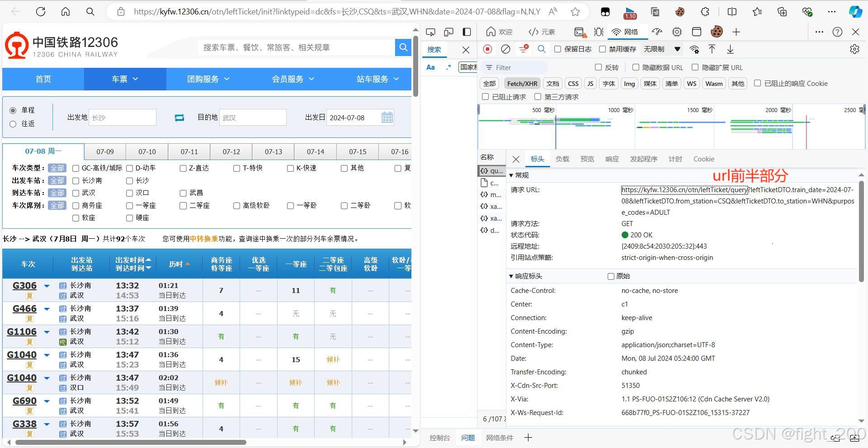The image size is (868, 448).
Task: Switch to the 07-12 date tab
Action: tap(231, 152)
